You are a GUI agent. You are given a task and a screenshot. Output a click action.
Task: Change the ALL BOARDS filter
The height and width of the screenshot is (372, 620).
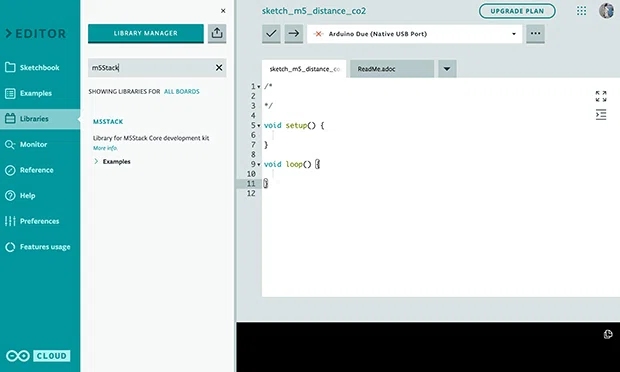click(x=182, y=91)
